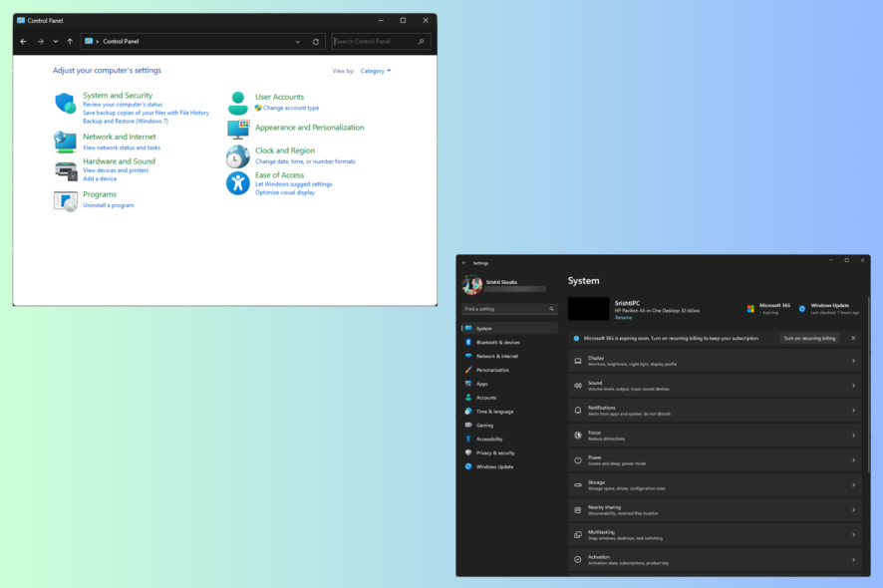Open Uninstall a program link
The height and width of the screenshot is (588, 883).
pyautogui.click(x=108, y=205)
